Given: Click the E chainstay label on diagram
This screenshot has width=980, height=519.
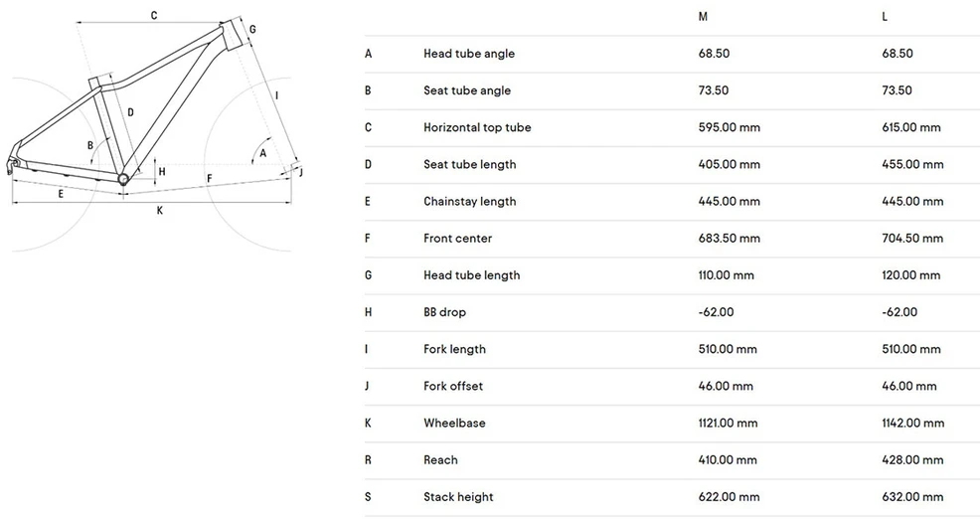Looking at the screenshot, I should click(x=61, y=195).
